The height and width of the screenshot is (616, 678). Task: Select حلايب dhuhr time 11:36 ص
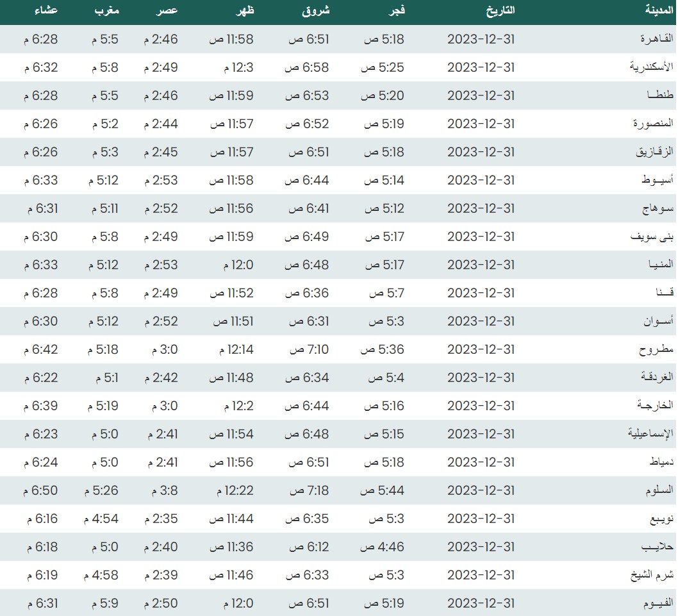click(x=233, y=547)
